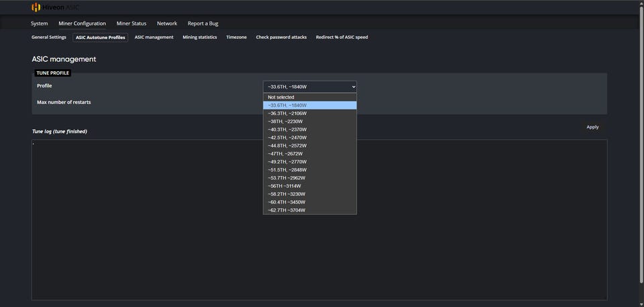Open the Miner Configuration menu
This screenshot has height=307, width=644.
82,24
